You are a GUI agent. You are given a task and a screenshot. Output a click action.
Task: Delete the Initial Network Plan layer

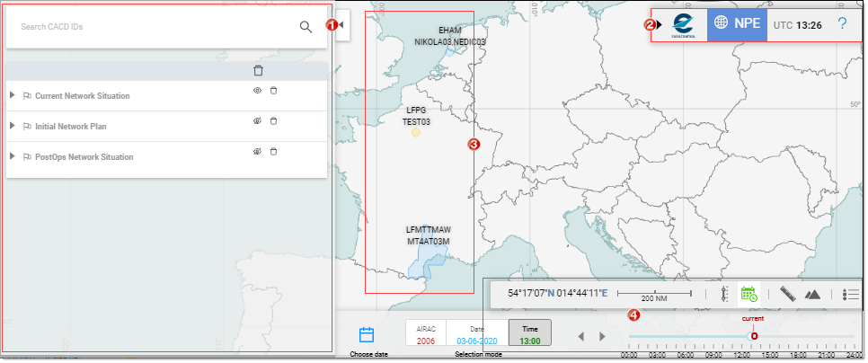pos(274,120)
